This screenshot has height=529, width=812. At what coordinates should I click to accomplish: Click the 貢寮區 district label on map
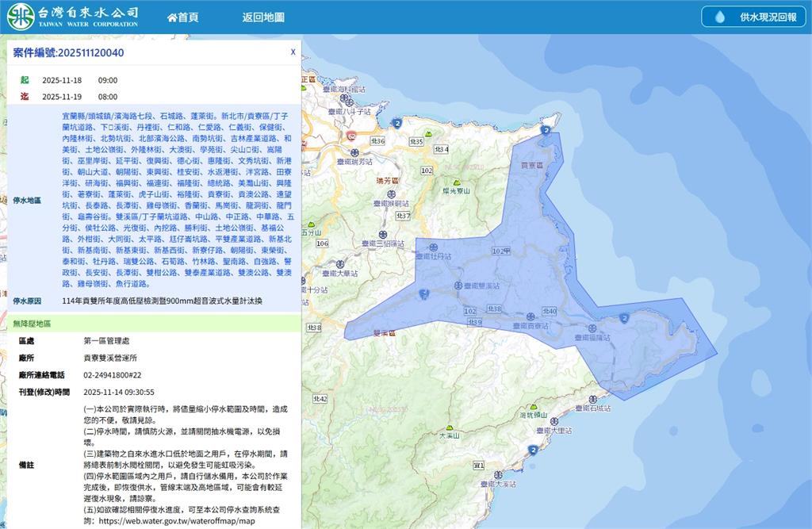pos(531,166)
